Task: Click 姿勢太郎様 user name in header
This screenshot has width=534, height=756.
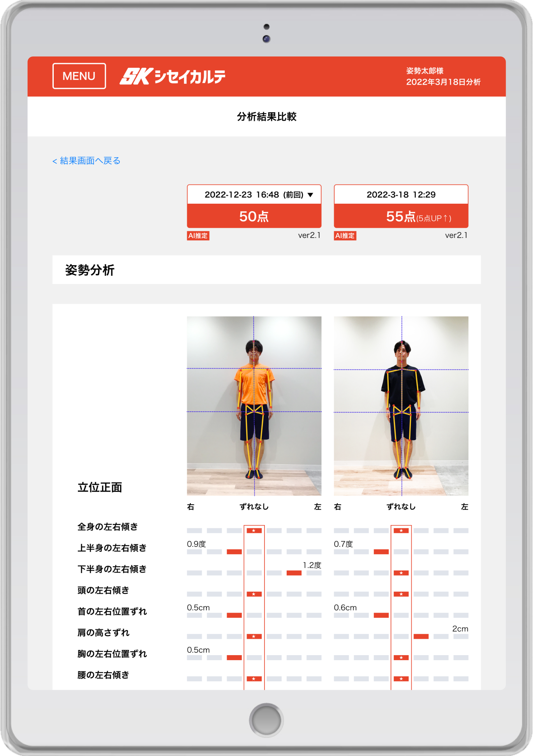Action: (425, 71)
